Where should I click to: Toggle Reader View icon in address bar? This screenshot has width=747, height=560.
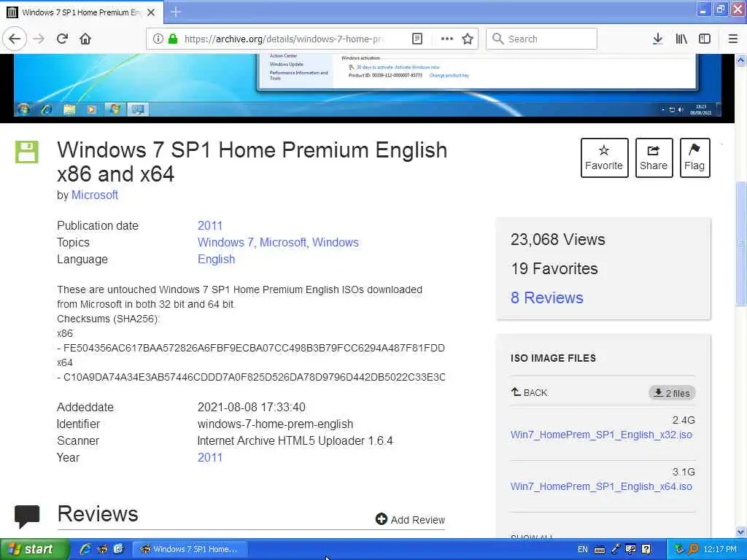pos(417,39)
